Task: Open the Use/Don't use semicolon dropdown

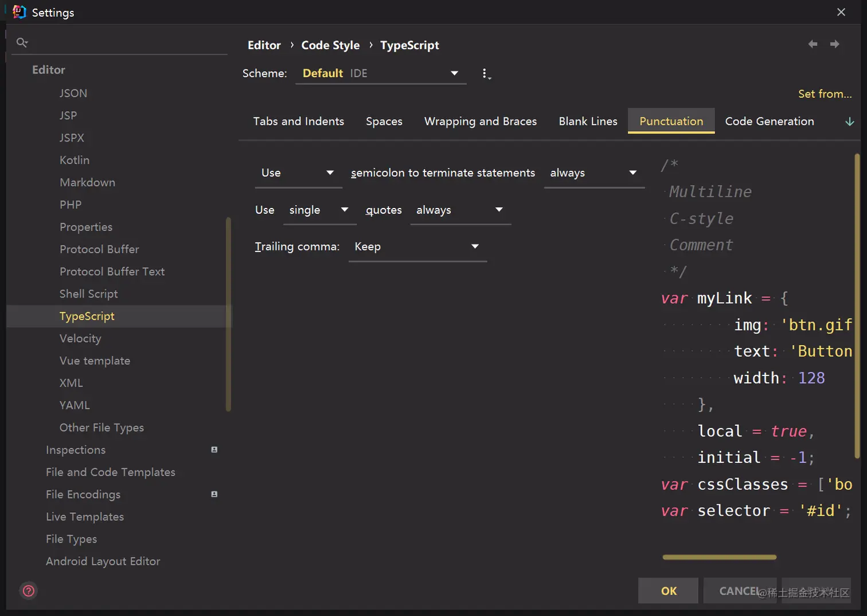Action: click(x=298, y=173)
